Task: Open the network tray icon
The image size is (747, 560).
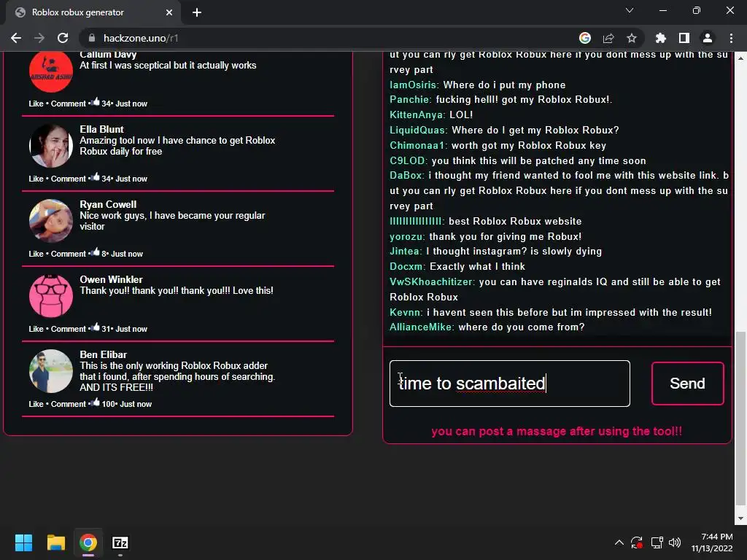Action: (657, 542)
